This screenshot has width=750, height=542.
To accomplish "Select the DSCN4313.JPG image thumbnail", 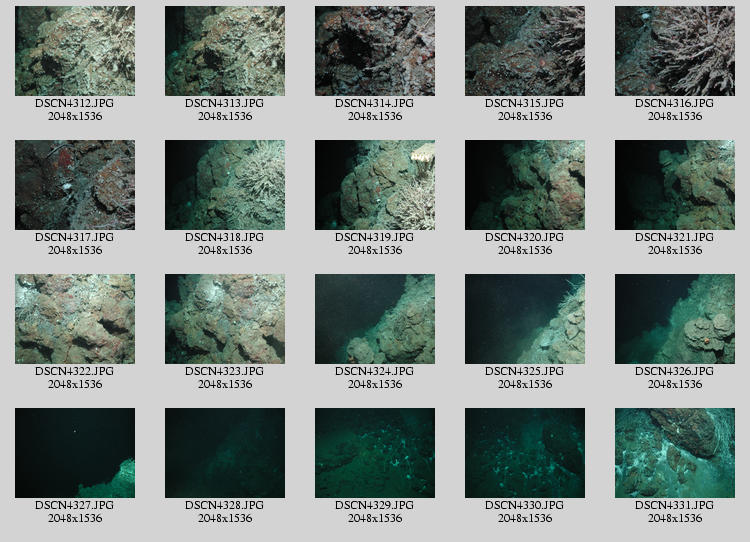I will click(225, 51).
